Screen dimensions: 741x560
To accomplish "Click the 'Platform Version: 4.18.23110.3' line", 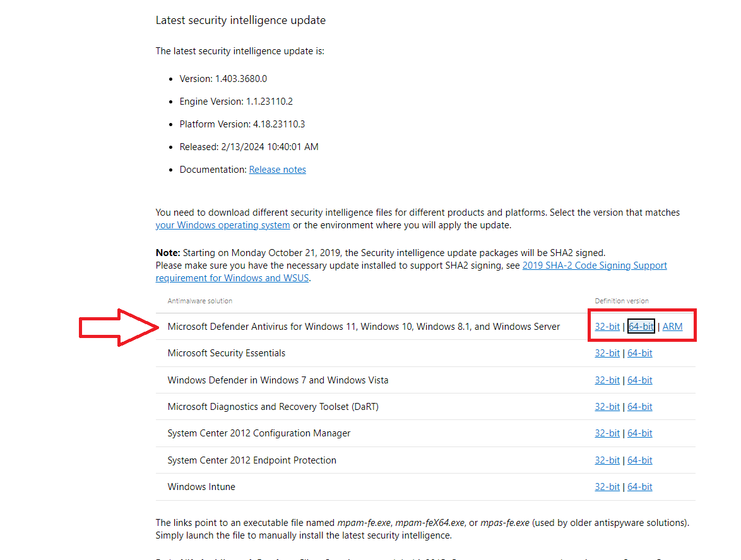I will [242, 124].
